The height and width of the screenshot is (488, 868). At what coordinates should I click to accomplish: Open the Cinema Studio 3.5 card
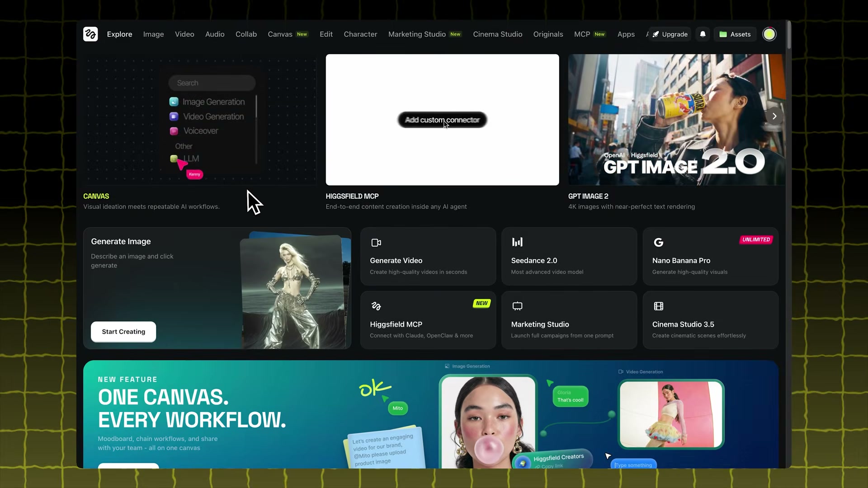[711, 320]
